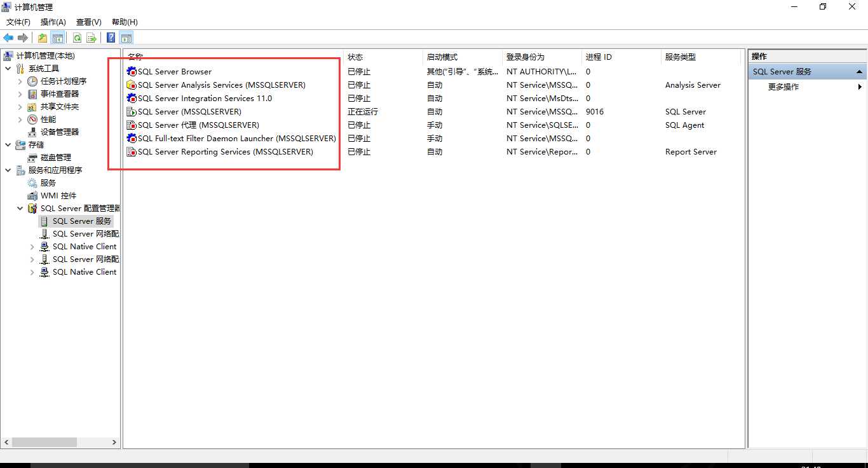Click the running SQL Server (MSSQLSERVER) icon

click(x=132, y=112)
